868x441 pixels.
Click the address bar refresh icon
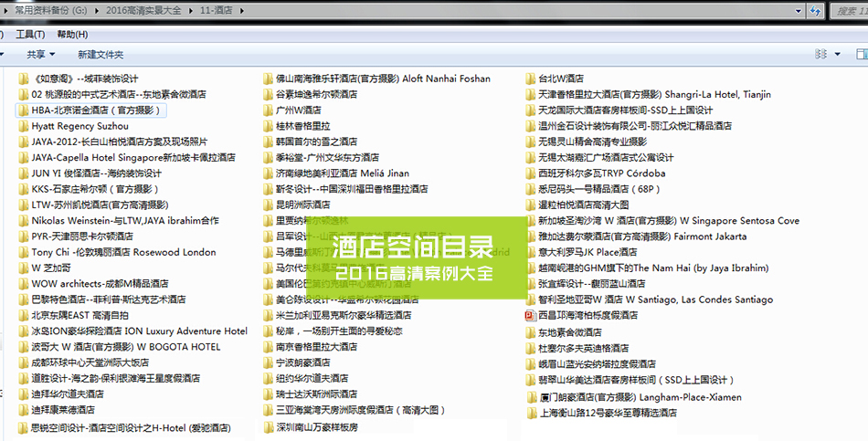pos(815,11)
